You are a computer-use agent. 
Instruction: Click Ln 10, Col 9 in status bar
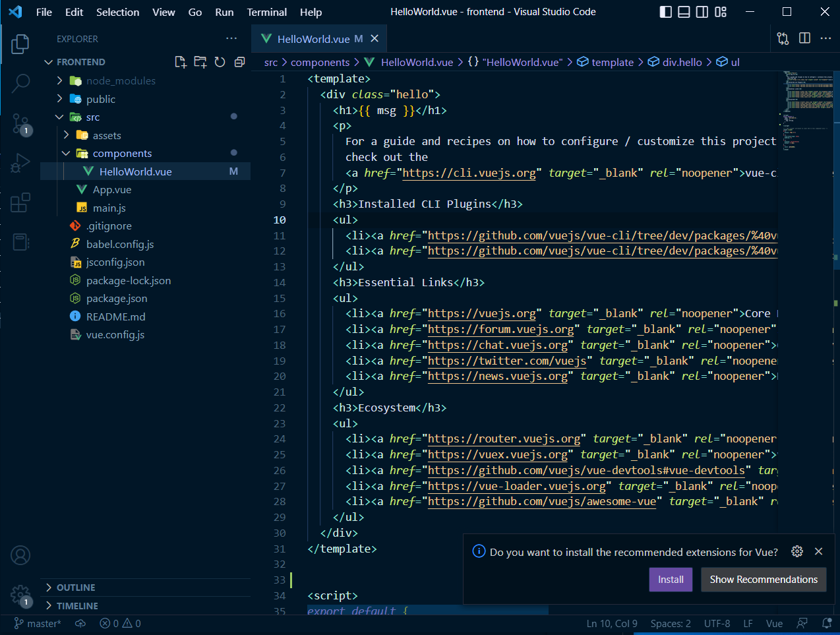[x=612, y=623]
